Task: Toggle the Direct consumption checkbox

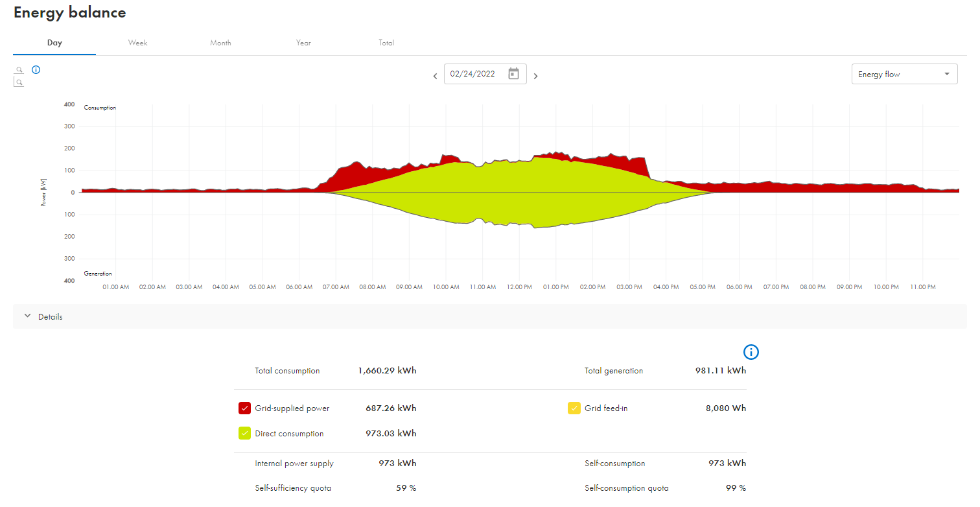Action: tap(244, 434)
